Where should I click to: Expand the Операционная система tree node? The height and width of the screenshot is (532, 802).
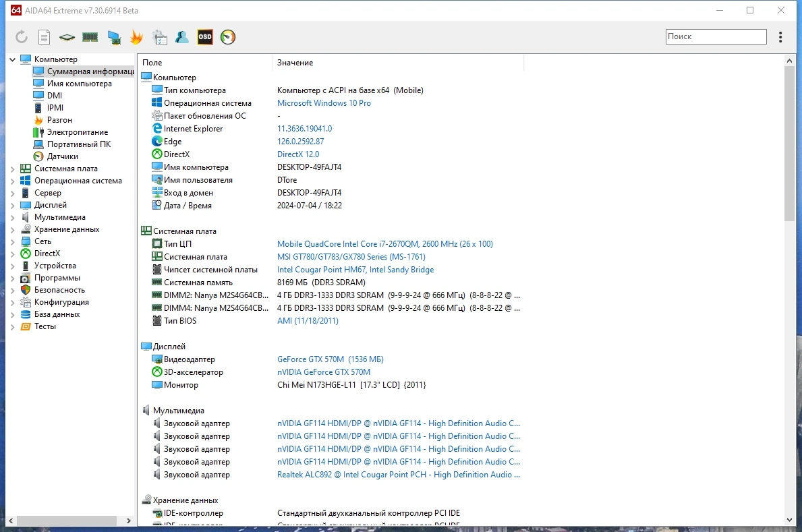coord(12,181)
